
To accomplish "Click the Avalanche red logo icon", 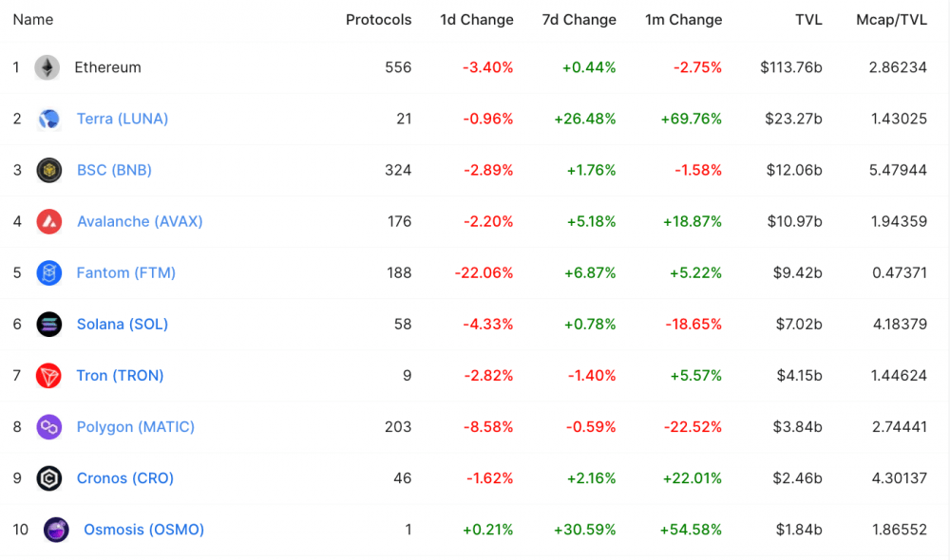I will click(x=49, y=221).
